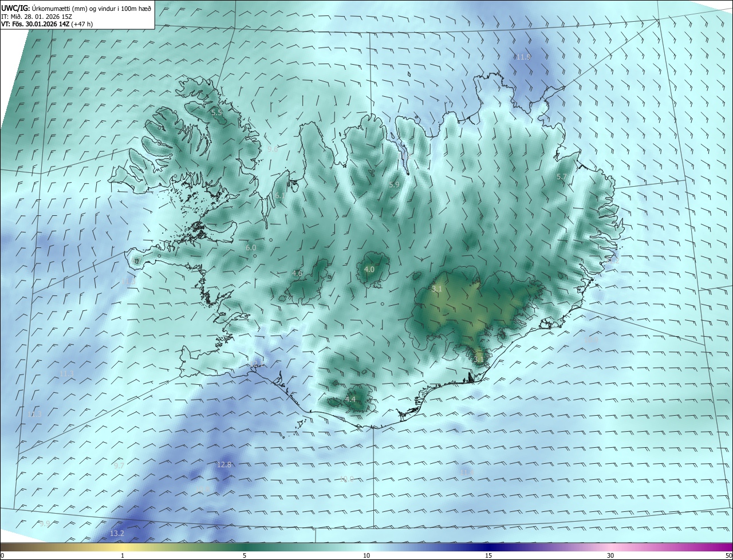733x560 pixels.
Task: Click the 4.0 value over Hofsjökull glacier
Action: pyautogui.click(x=369, y=269)
